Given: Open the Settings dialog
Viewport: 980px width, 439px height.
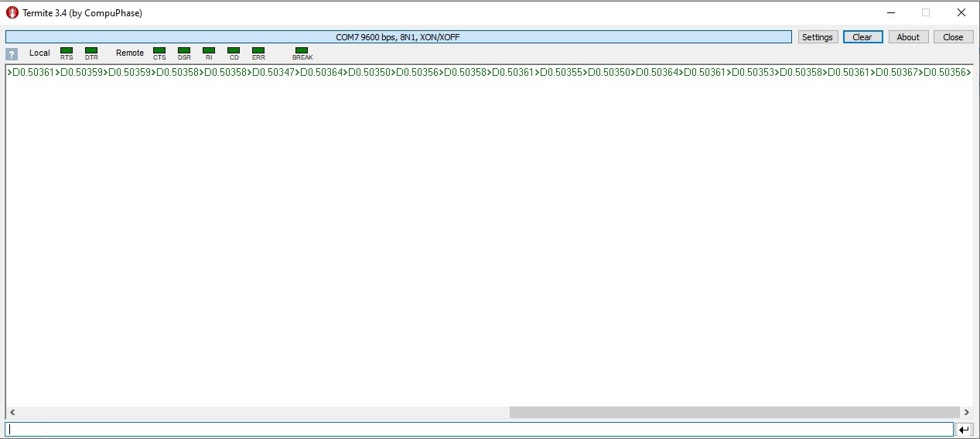Looking at the screenshot, I should click(x=817, y=37).
